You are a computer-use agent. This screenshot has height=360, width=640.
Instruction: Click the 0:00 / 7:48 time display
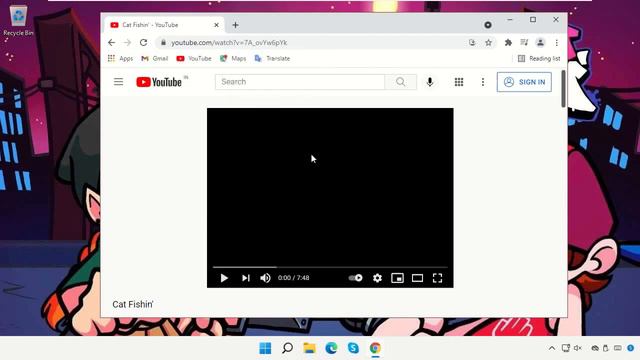(x=293, y=278)
